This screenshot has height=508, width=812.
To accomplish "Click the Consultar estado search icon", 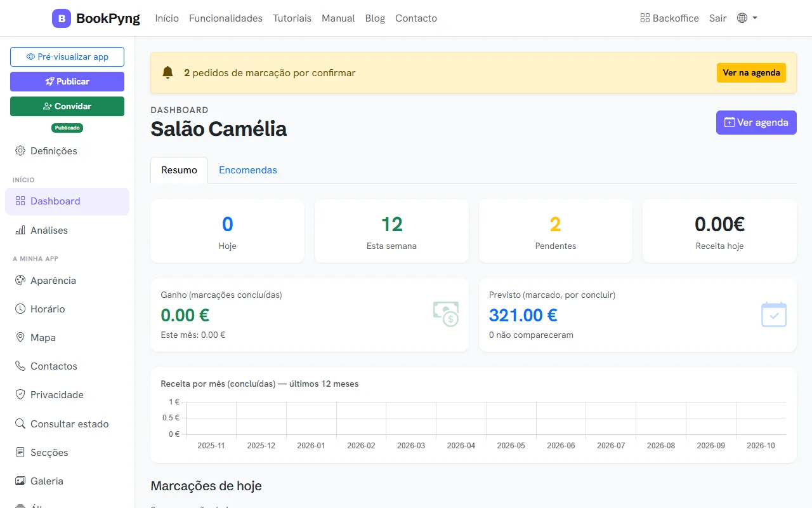I will click(20, 424).
